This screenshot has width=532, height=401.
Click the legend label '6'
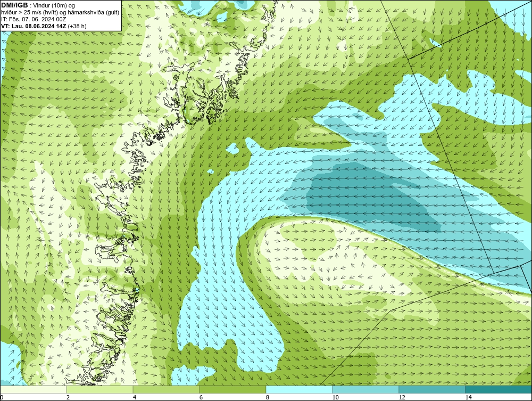click(201, 397)
